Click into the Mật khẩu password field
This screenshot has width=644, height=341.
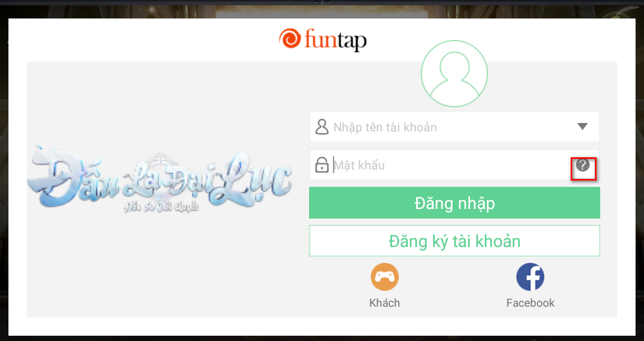pos(454,165)
